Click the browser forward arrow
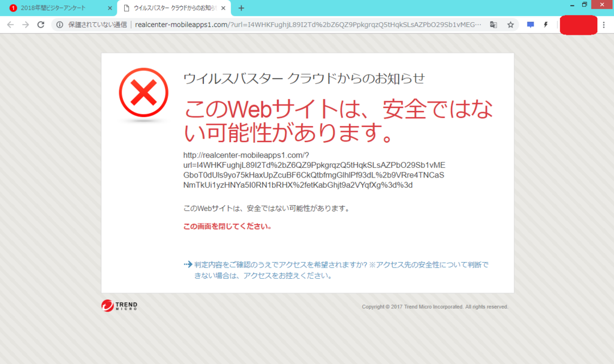The width and height of the screenshot is (614, 364). (x=25, y=25)
